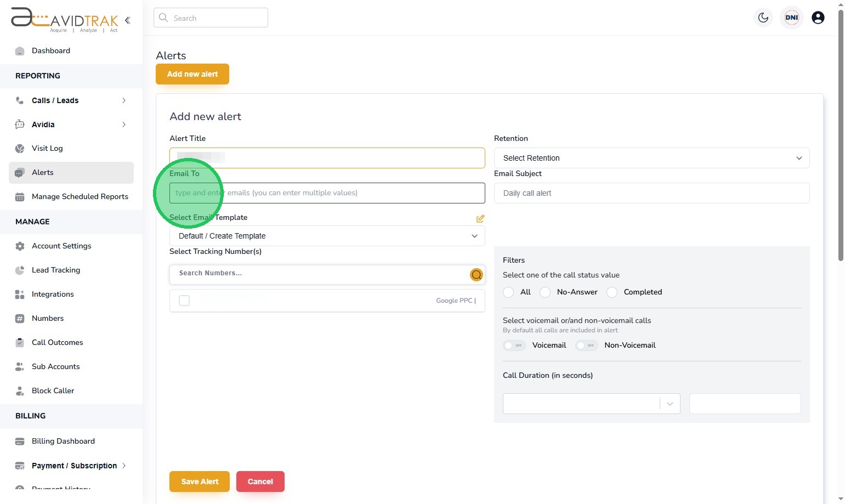Click the Email Subject field
This screenshot has height=504, width=845.
[651, 193]
